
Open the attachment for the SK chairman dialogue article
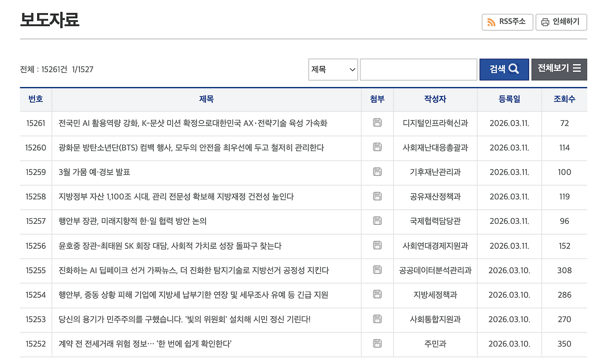377,246
